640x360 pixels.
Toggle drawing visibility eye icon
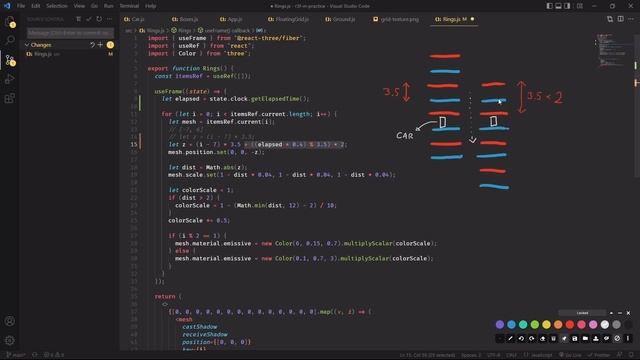607,338
